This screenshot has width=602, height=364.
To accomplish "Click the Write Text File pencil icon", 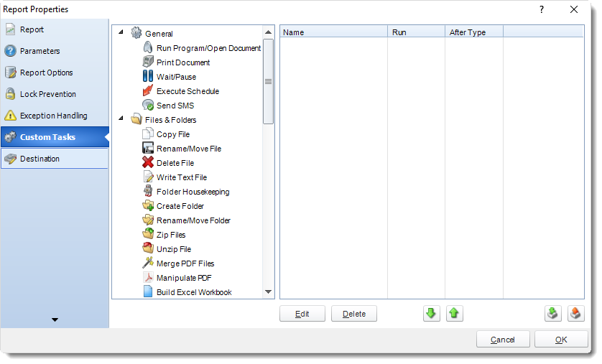I will click(148, 177).
